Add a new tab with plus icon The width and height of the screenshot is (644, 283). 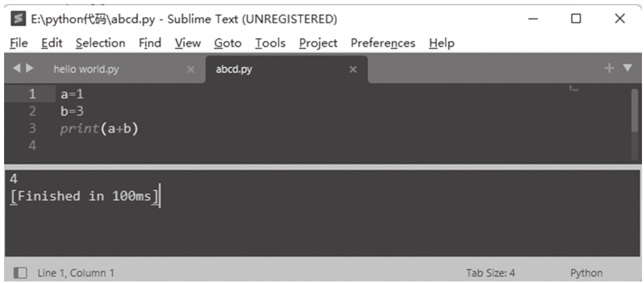click(x=609, y=68)
